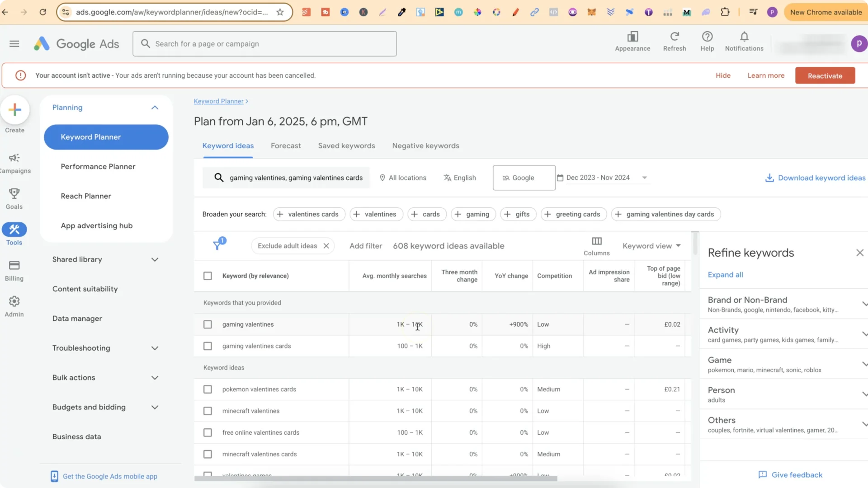Click the Refresh icon
Viewport: 868px width, 488px height.
click(674, 37)
